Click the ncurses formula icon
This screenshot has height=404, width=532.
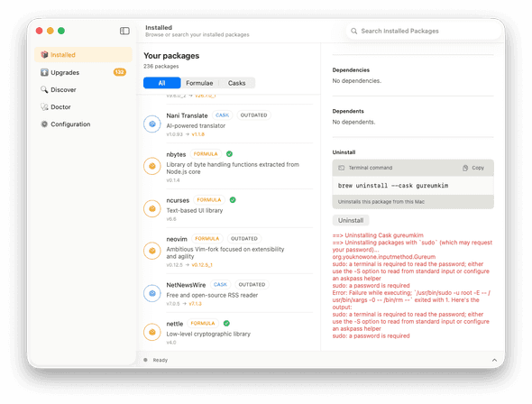click(x=152, y=208)
